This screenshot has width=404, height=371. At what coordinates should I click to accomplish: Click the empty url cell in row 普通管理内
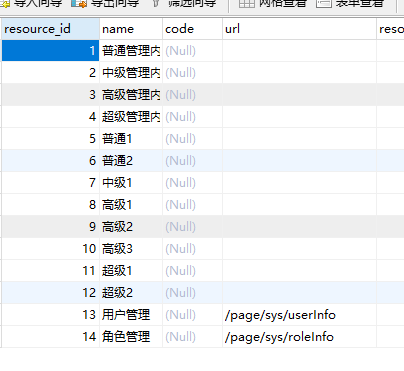click(299, 51)
